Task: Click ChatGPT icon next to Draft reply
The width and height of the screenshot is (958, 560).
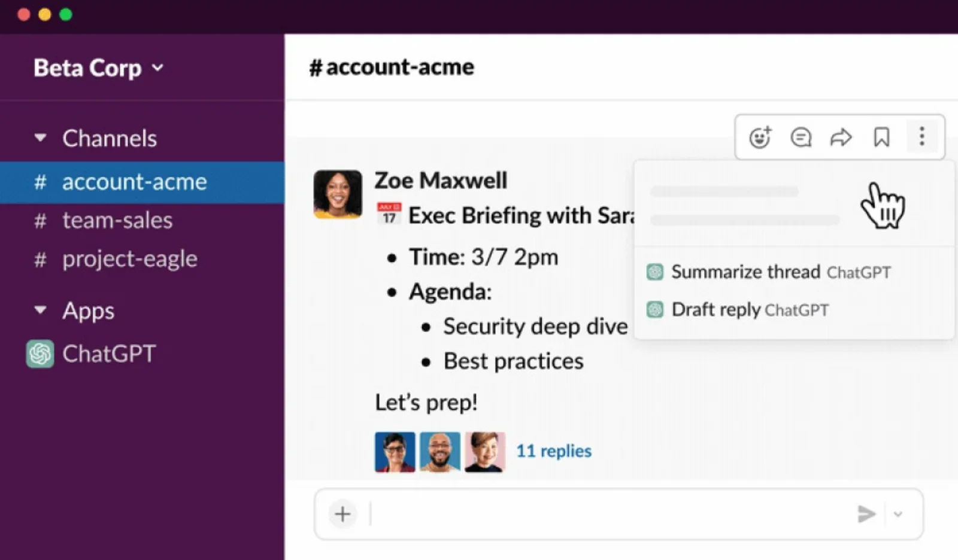Action: (x=655, y=310)
